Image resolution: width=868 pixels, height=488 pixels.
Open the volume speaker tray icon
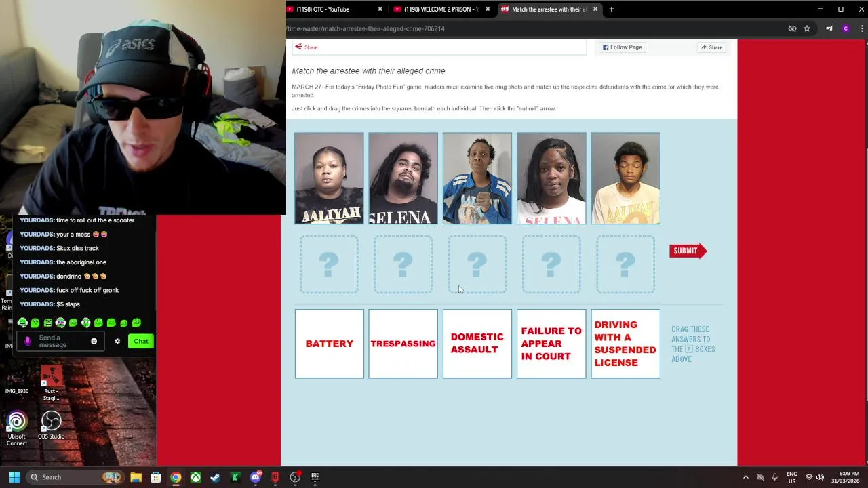[821, 477]
